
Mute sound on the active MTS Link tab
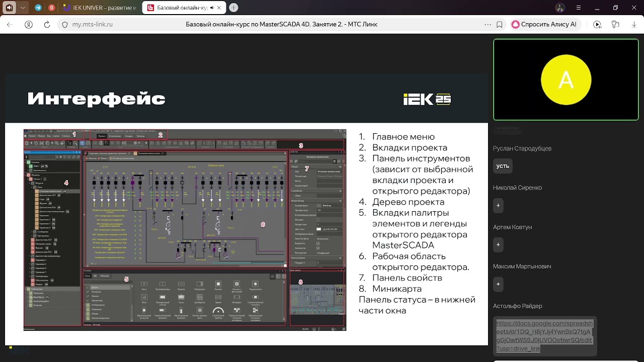212,8
